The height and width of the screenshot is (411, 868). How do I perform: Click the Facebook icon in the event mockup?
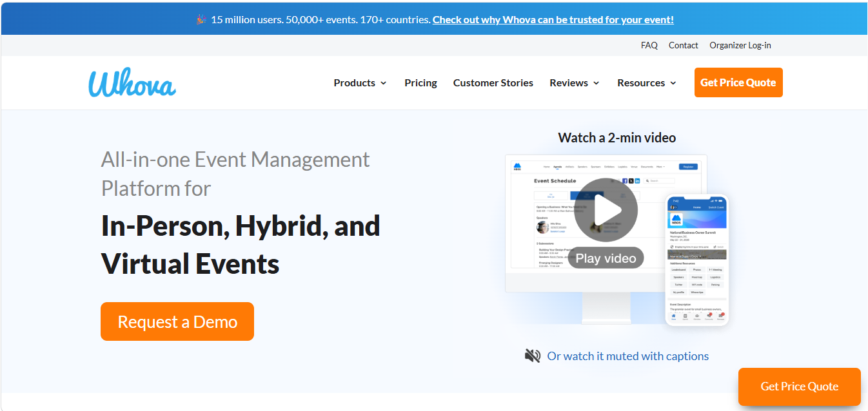pos(625,180)
